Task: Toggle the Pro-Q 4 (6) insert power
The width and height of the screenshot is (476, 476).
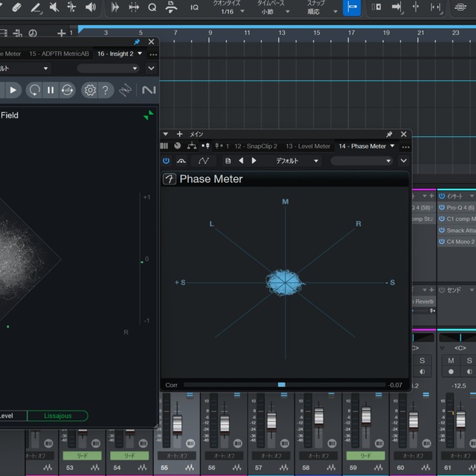Action: (x=442, y=208)
